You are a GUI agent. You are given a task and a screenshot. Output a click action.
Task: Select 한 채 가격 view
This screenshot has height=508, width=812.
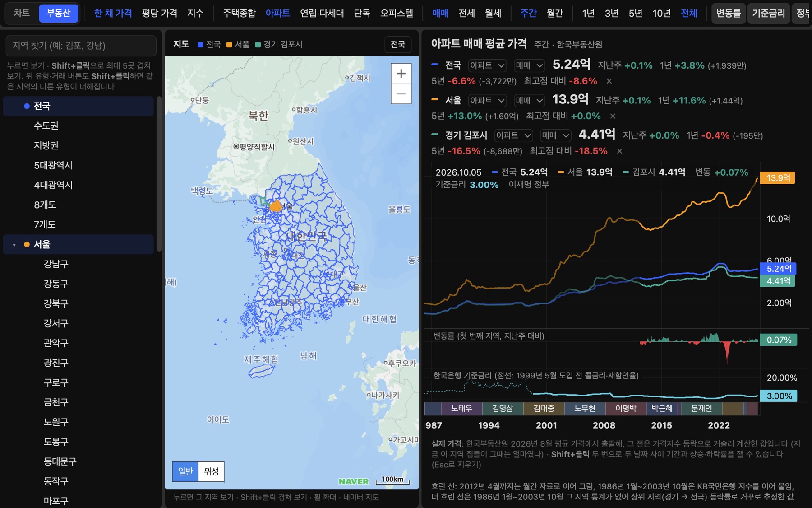(x=113, y=13)
